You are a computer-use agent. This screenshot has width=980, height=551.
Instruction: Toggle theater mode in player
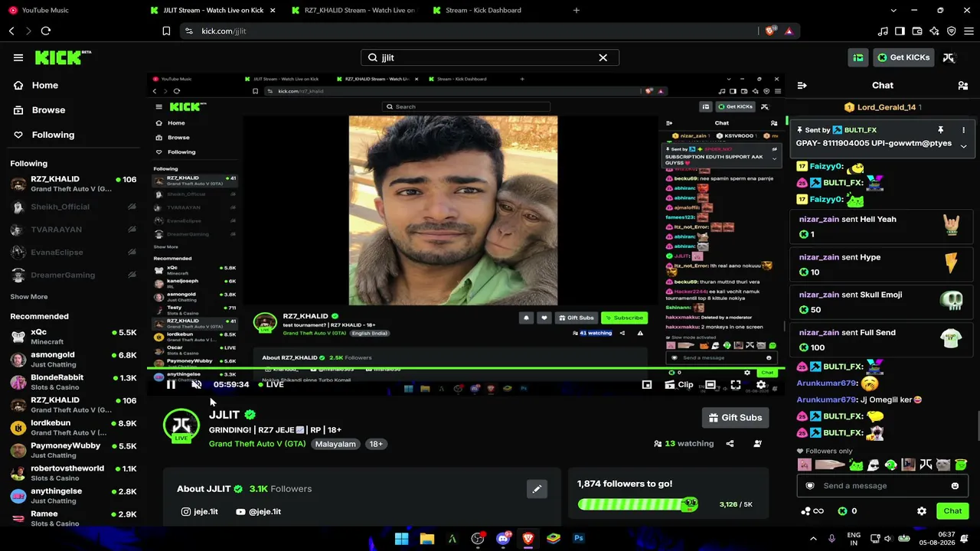pos(710,385)
